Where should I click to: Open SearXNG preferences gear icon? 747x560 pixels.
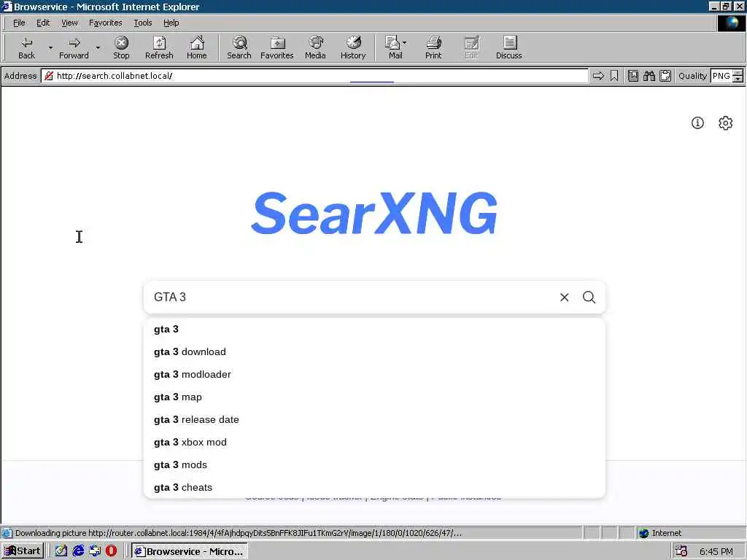(x=725, y=122)
